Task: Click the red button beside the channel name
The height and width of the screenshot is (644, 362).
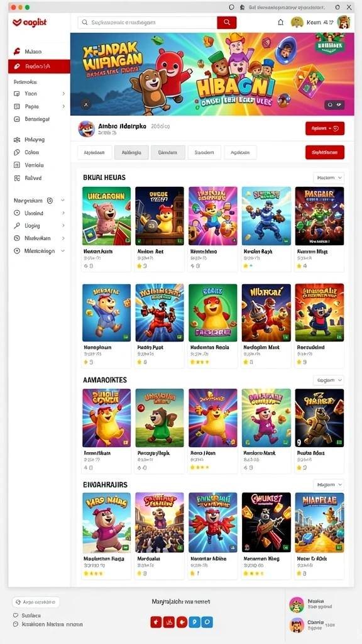Action: click(325, 128)
